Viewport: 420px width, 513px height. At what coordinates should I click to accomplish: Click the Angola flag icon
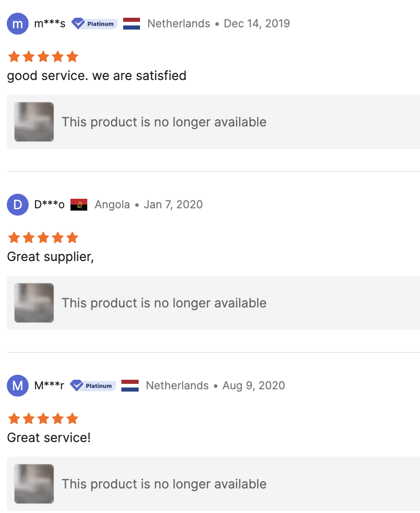coord(79,205)
